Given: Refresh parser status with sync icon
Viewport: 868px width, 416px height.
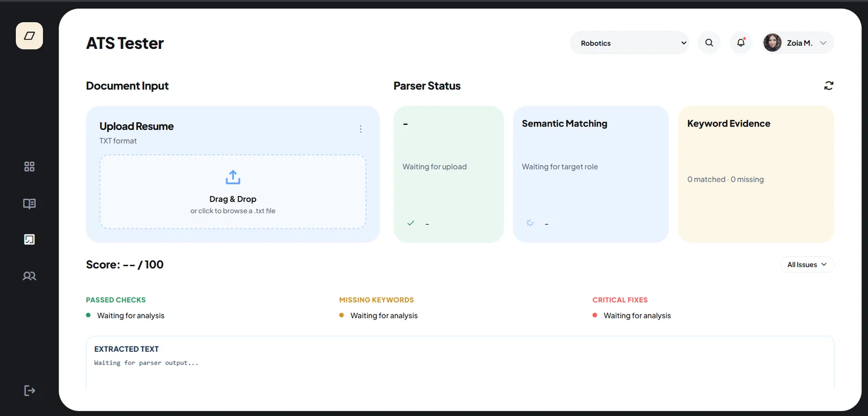Looking at the screenshot, I should click(828, 86).
